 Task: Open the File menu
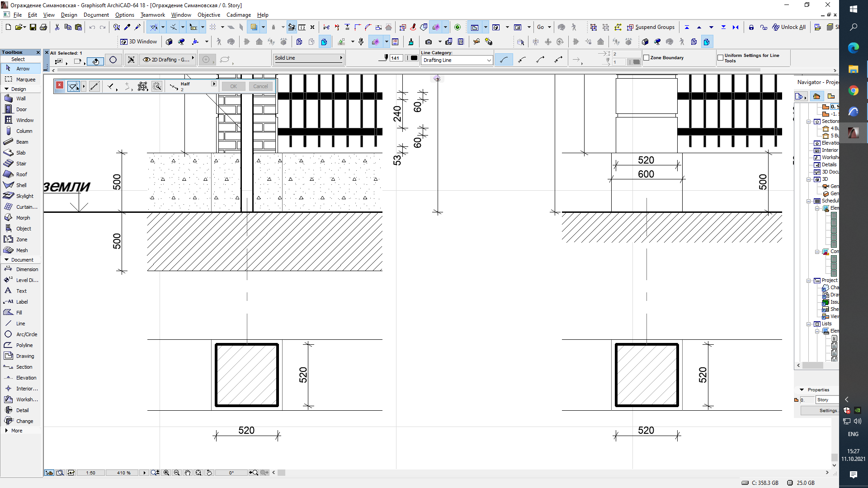[18, 15]
